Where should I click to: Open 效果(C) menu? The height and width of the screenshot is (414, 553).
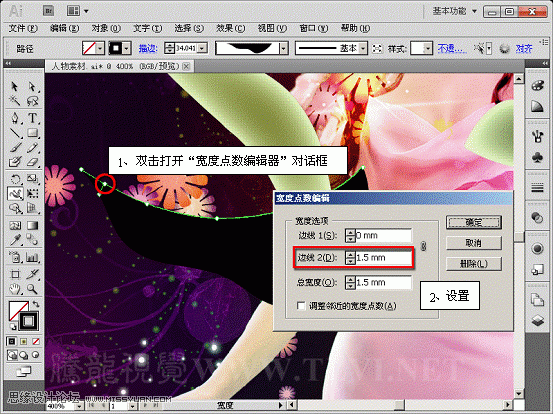pos(231,28)
